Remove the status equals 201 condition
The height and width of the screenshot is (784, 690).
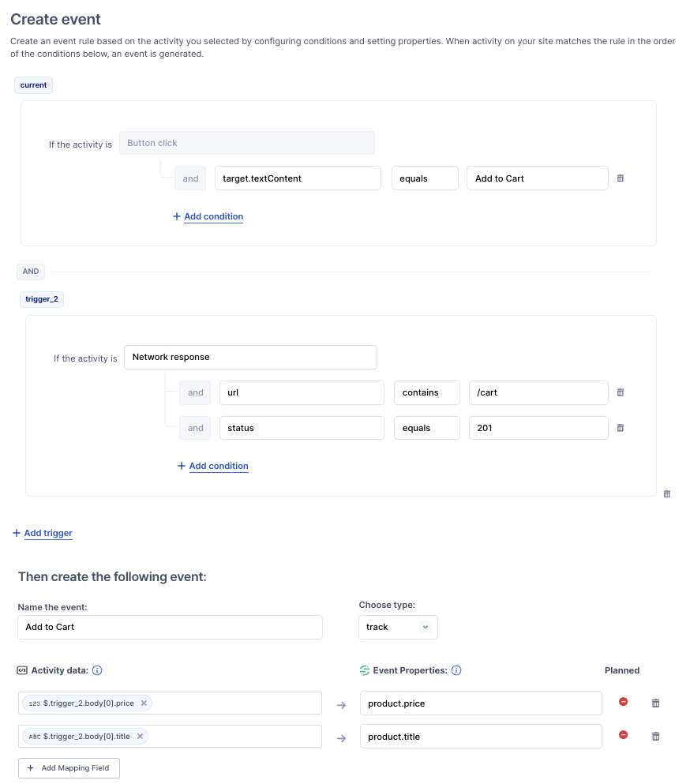tap(620, 427)
